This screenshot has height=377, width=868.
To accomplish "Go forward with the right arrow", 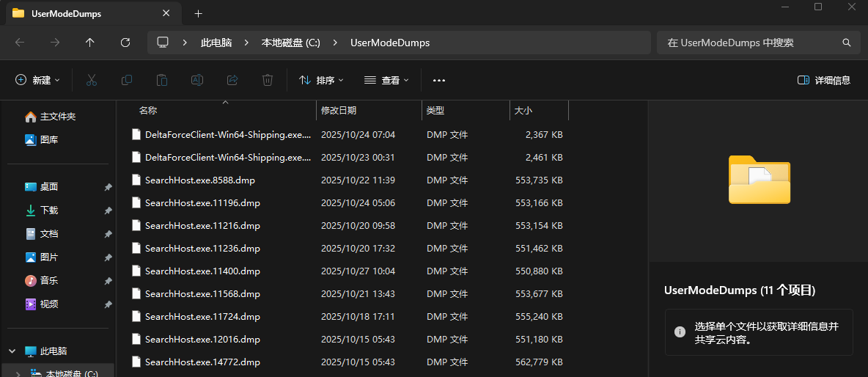I will (x=55, y=43).
